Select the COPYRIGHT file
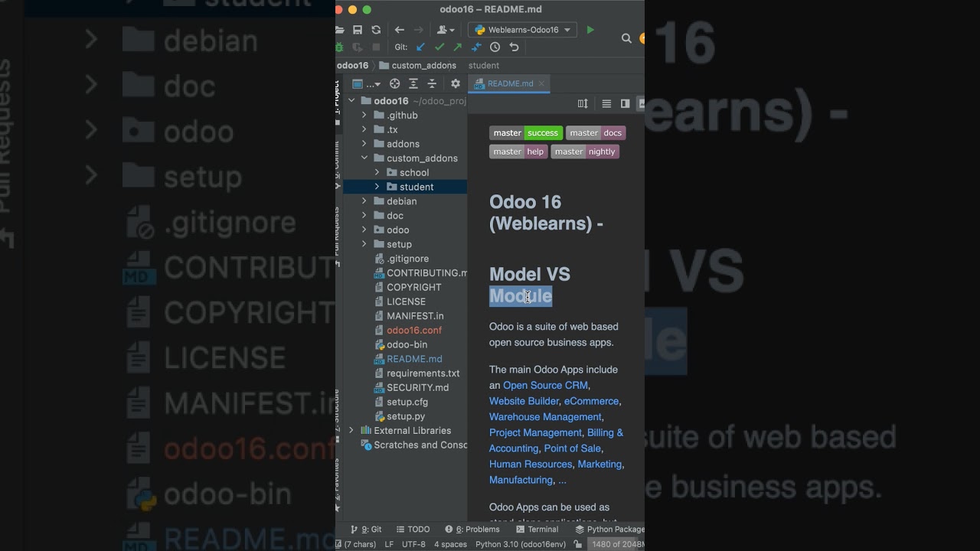This screenshot has height=551, width=980. 413,288
